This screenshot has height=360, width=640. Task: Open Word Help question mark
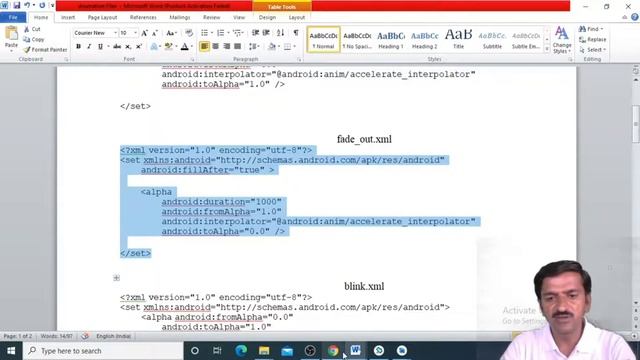(x=635, y=17)
